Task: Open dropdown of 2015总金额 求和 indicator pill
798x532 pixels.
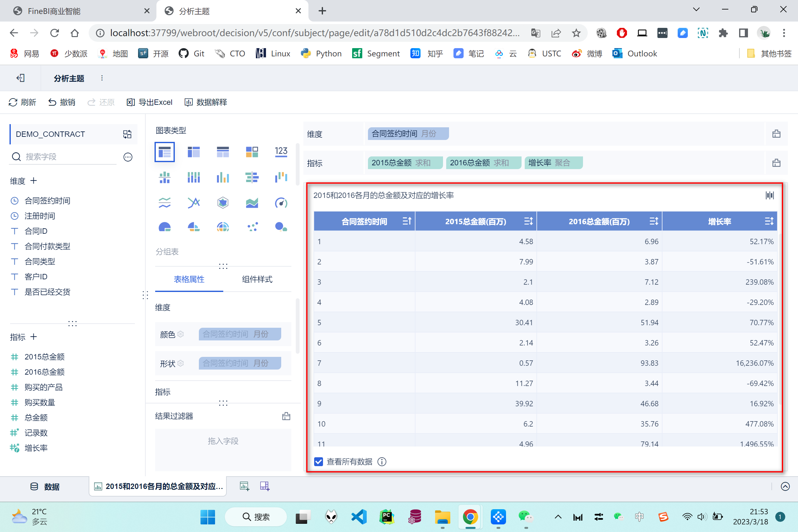Action: (x=437, y=163)
